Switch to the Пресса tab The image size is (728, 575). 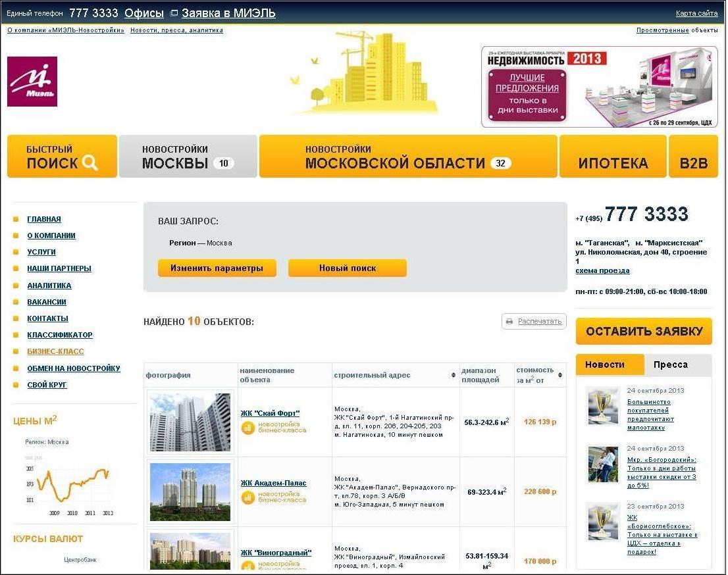[x=677, y=364]
